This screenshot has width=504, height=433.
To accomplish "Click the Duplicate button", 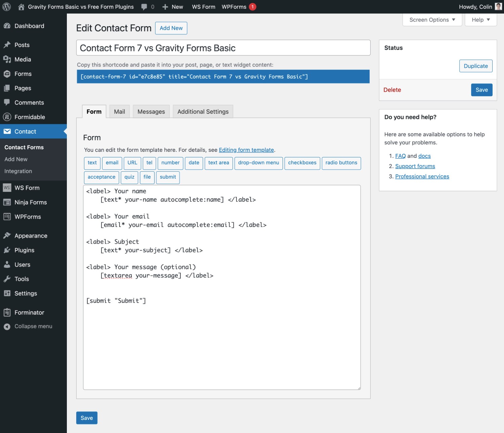I will pyautogui.click(x=476, y=66).
